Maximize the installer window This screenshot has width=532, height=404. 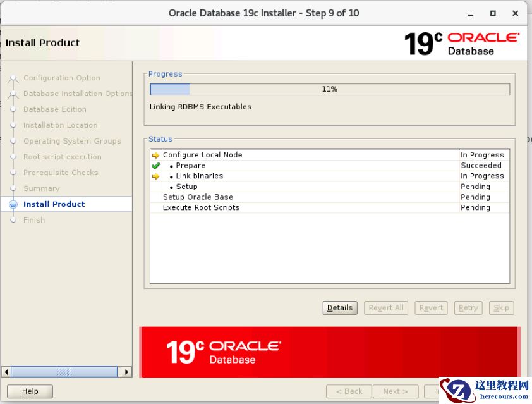pos(493,13)
